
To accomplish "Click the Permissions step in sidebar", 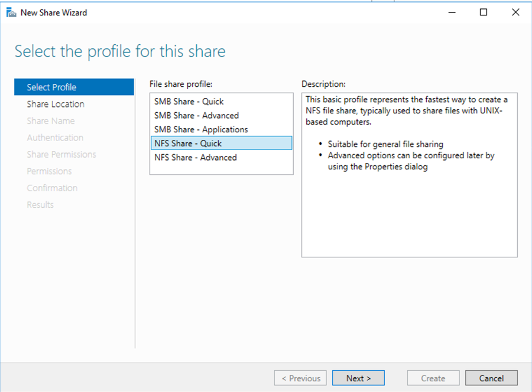I will coord(49,171).
